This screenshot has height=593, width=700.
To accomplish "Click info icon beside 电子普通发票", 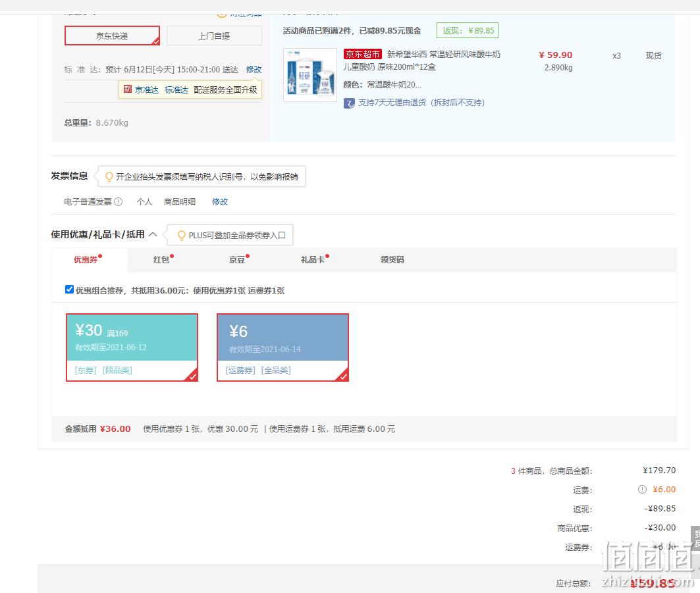I will [x=119, y=201].
